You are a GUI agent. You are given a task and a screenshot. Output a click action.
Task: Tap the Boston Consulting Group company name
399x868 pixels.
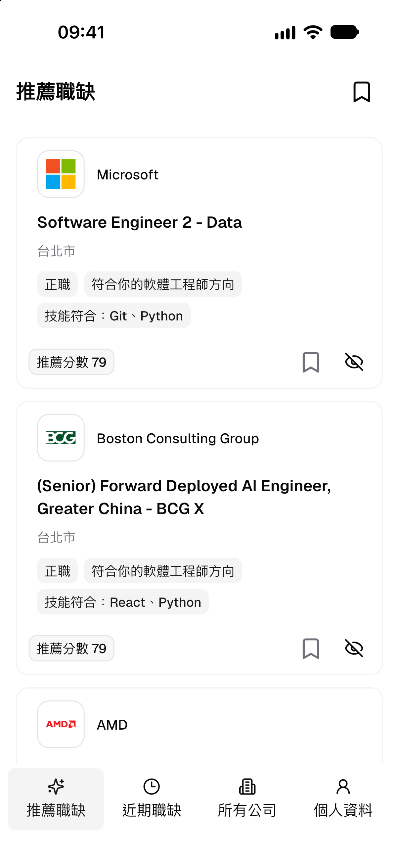tap(178, 438)
